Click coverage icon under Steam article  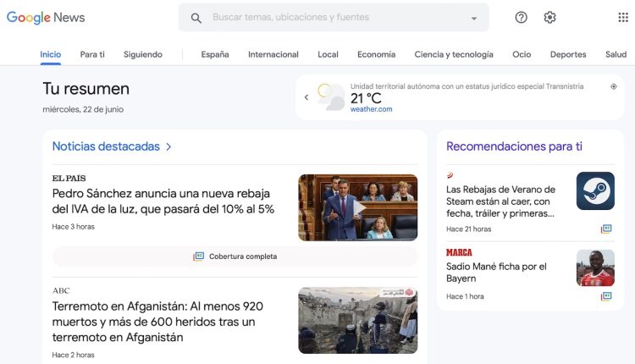[x=606, y=229]
